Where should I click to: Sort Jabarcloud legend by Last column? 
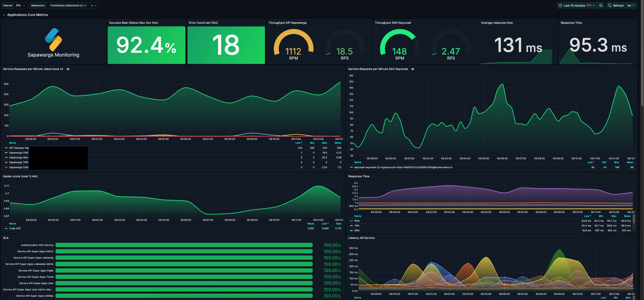299,143
